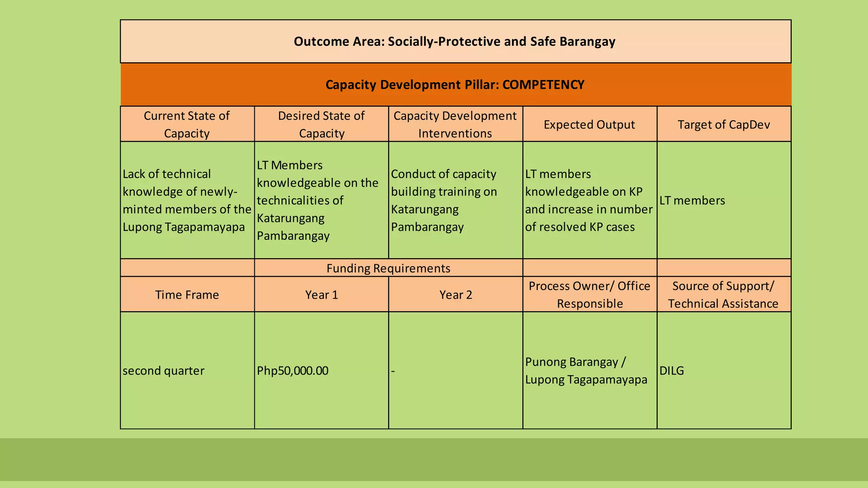
Task: Click the Expected Output column header
Action: [x=589, y=125]
